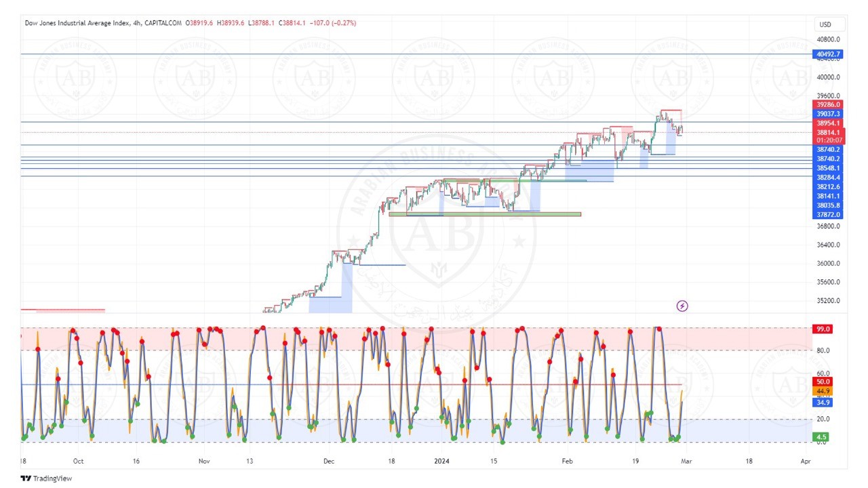Click the 99.0 indicator level label
This screenshot has width=868, height=488.
(823, 329)
